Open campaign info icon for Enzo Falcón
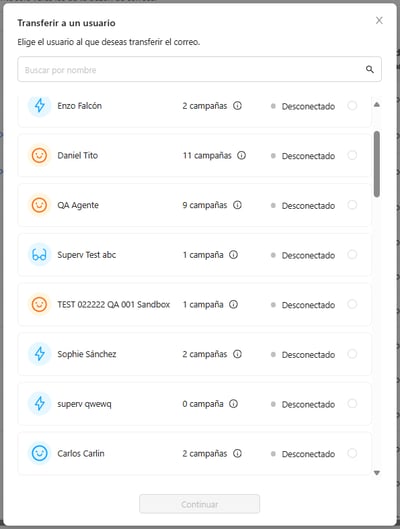400x529 pixels. (237, 106)
